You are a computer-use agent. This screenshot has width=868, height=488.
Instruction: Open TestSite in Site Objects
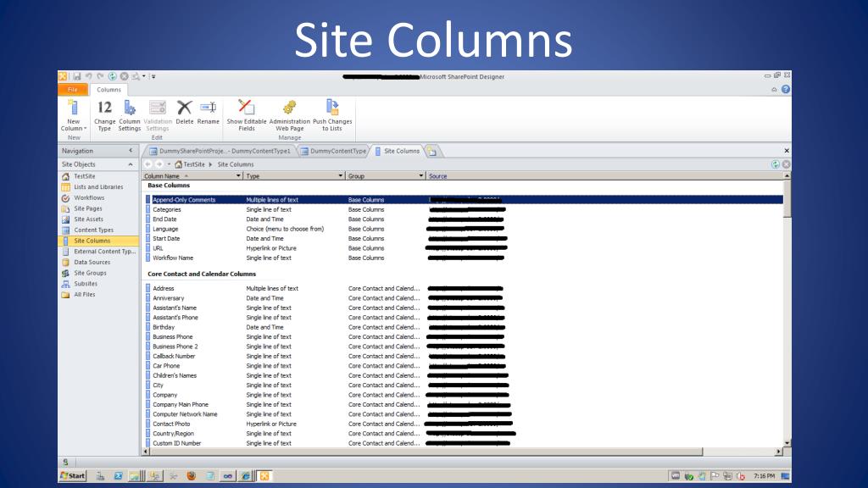85,176
